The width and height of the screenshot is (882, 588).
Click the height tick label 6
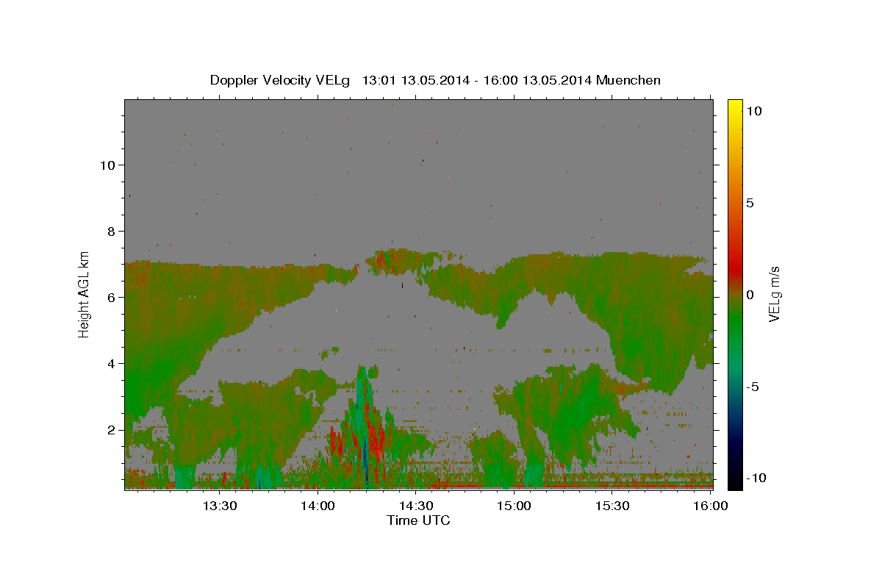(x=112, y=298)
